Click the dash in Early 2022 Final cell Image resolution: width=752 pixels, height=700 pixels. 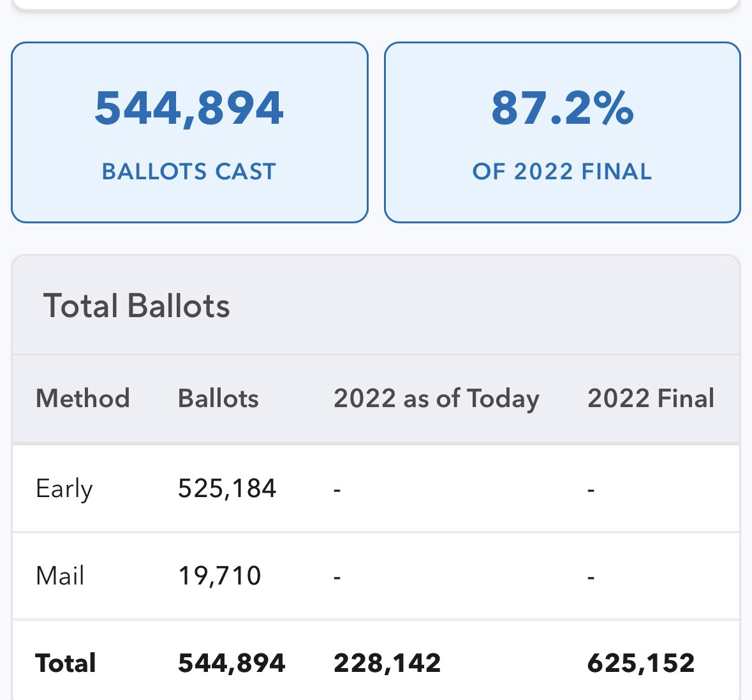591,490
